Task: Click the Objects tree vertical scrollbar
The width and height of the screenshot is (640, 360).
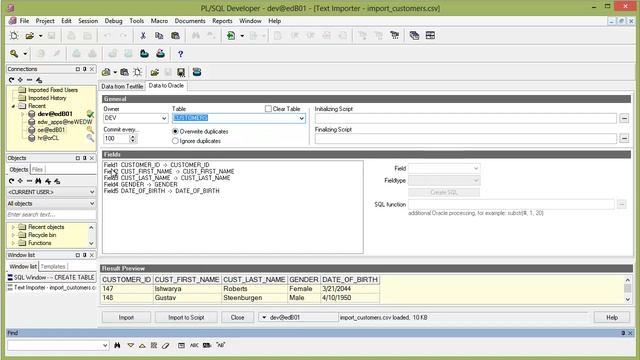Action: [x=91, y=235]
